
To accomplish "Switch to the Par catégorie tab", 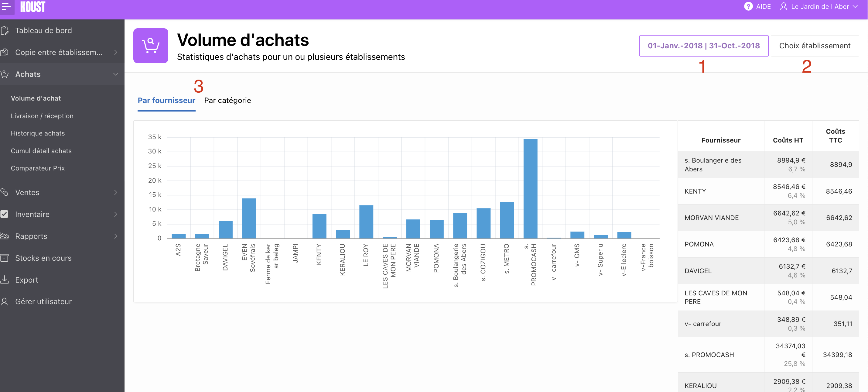I will click(227, 101).
